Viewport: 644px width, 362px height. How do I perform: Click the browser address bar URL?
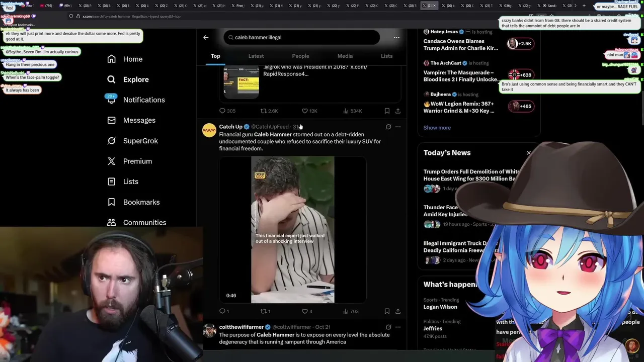[132, 16]
